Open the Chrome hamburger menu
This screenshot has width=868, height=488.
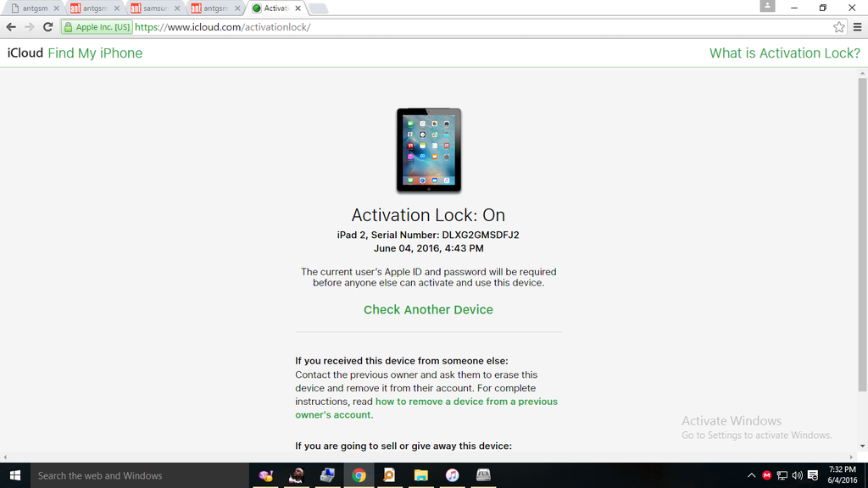point(857,27)
